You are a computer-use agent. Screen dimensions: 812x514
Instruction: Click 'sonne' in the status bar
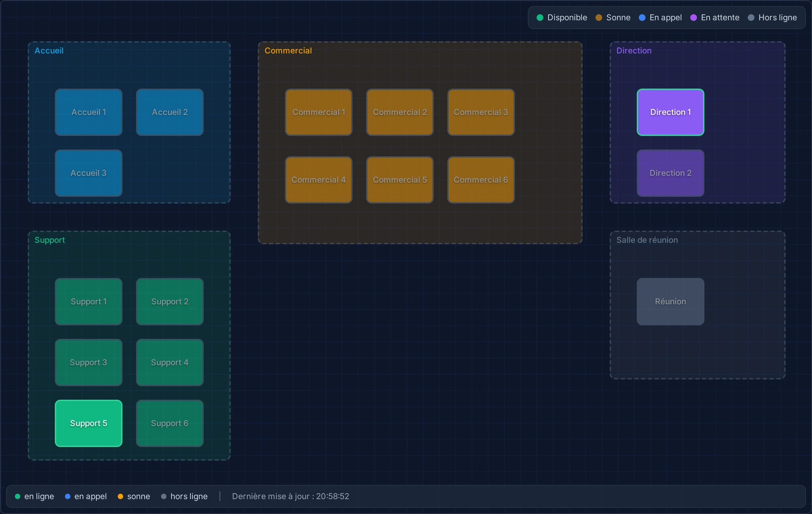tap(138, 496)
